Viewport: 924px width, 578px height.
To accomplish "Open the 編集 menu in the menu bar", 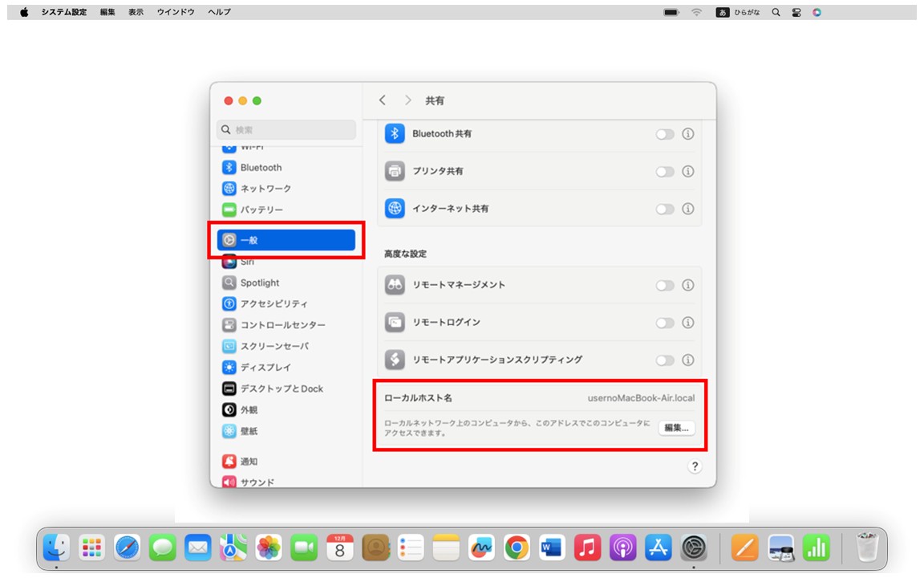I will [x=107, y=12].
